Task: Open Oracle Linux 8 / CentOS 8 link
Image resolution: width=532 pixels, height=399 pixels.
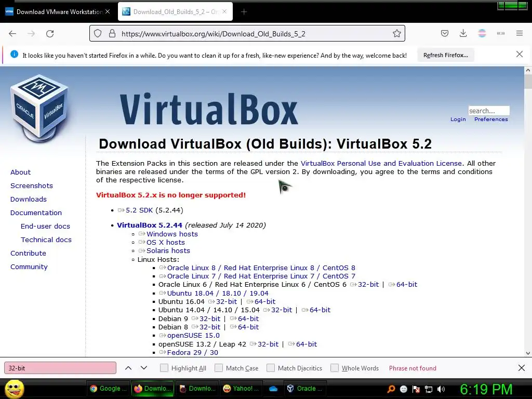Action: [x=261, y=268]
